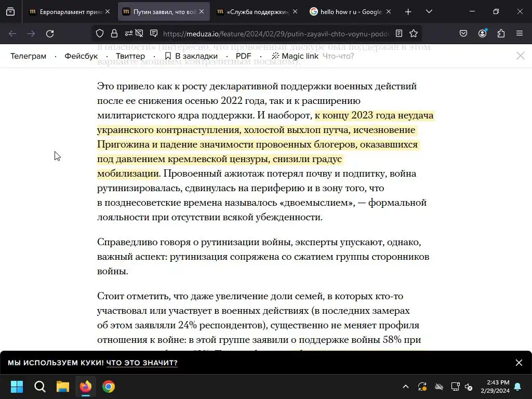Open tracking protection shield icon

(x=99, y=33)
